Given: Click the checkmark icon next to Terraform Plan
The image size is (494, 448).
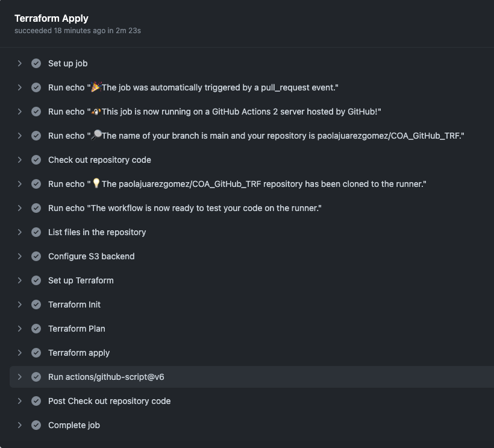Looking at the screenshot, I should click(x=36, y=329).
